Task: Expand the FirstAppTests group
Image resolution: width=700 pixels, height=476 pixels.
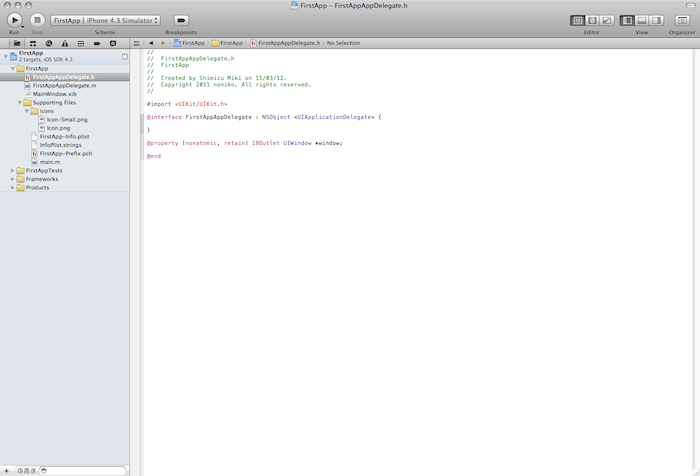Action: click(13, 171)
